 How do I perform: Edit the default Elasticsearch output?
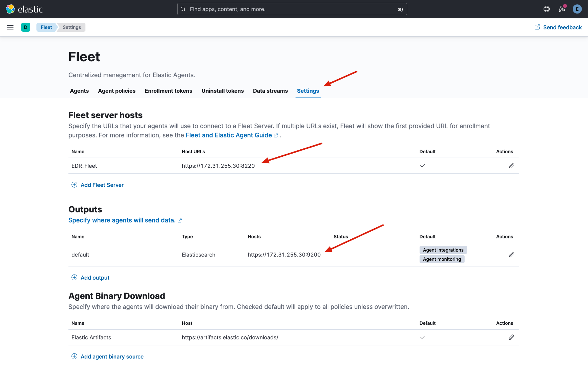click(511, 255)
